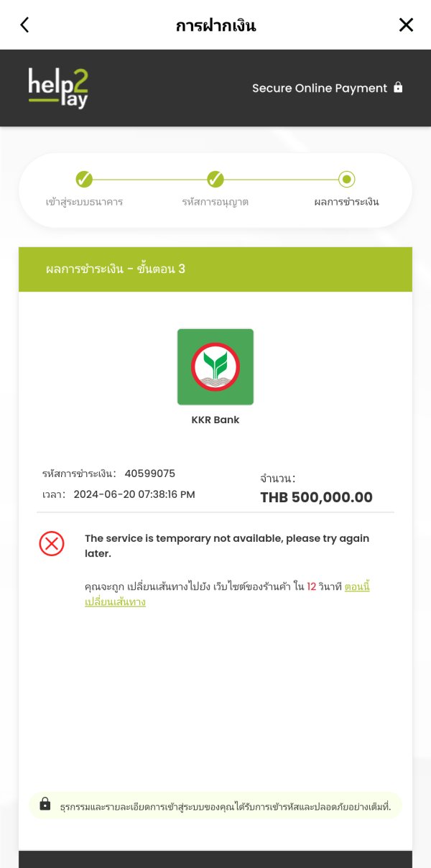Tap the payment result step indicator

pos(346,179)
